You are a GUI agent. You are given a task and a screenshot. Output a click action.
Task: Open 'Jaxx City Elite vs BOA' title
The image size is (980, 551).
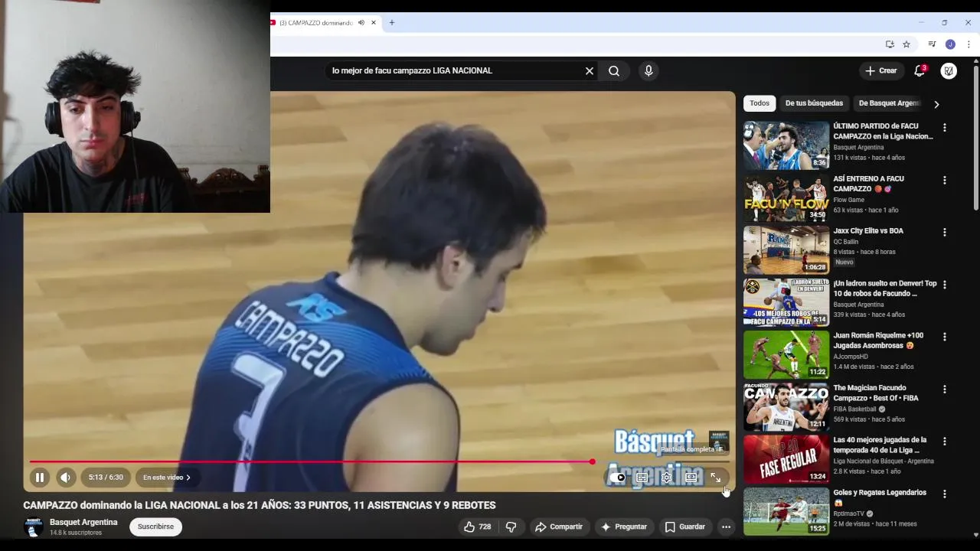868,230
